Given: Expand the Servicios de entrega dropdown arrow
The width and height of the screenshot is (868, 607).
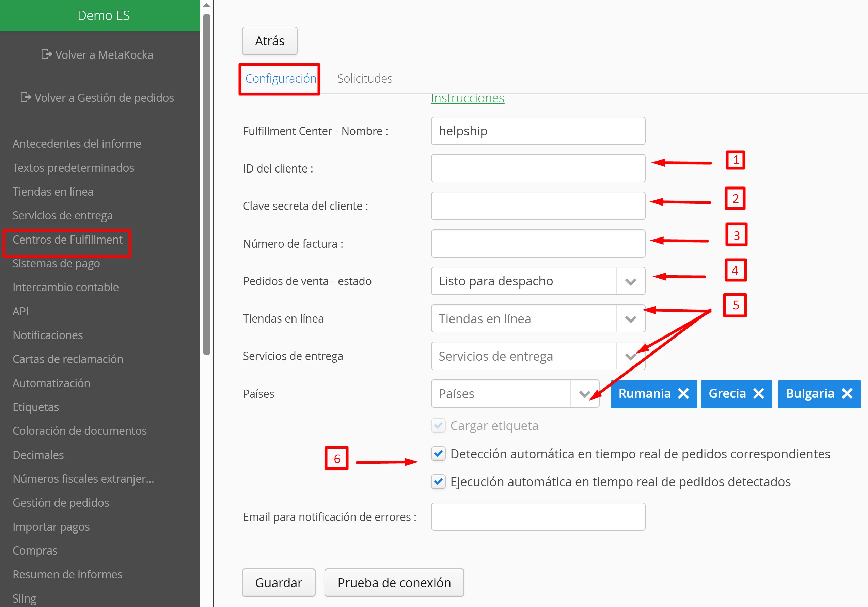Looking at the screenshot, I should pos(631,356).
